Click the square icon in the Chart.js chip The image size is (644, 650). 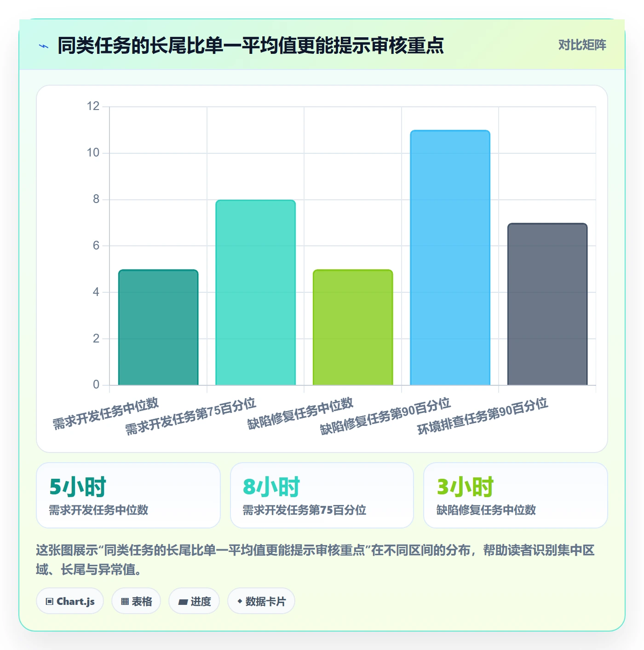pyautogui.click(x=50, y=602)
